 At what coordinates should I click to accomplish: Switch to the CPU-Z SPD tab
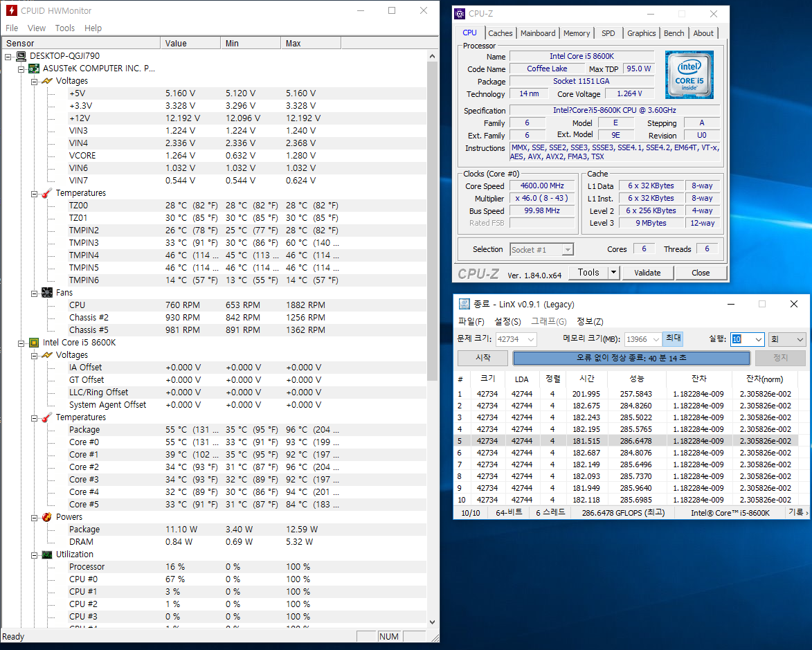pos(608,33)
